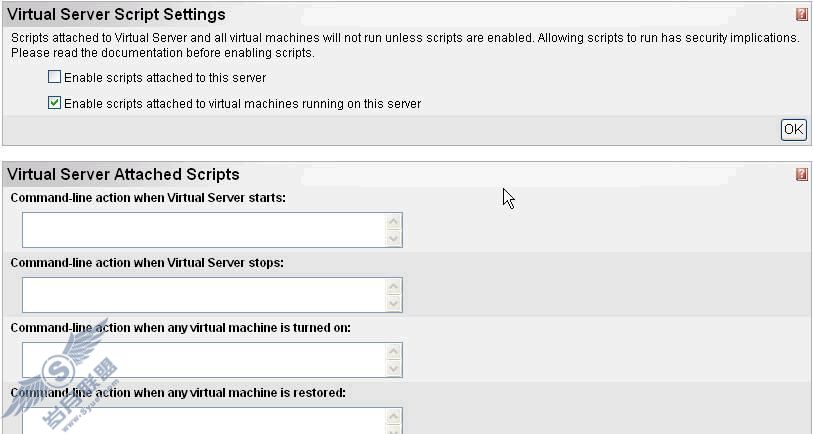Open help for Virtual Server Script Settings
Image resolution: width=813 pixels, height=434 pixels.
click(802, 15)
